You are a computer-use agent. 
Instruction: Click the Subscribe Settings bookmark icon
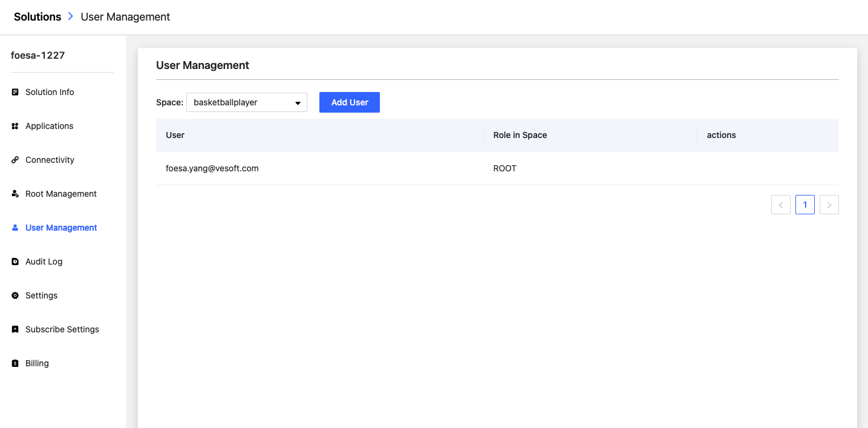pos(15,329)
